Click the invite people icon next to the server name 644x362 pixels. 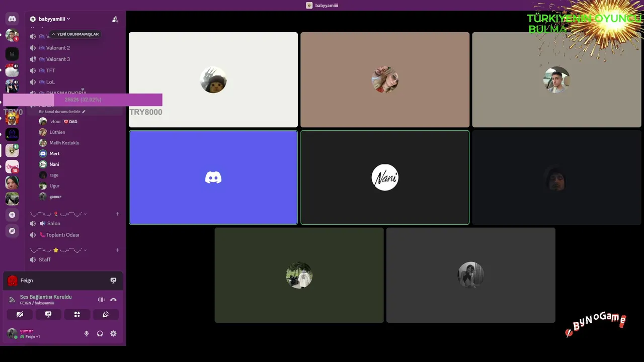pyautogui.click(x=115, y=19)
